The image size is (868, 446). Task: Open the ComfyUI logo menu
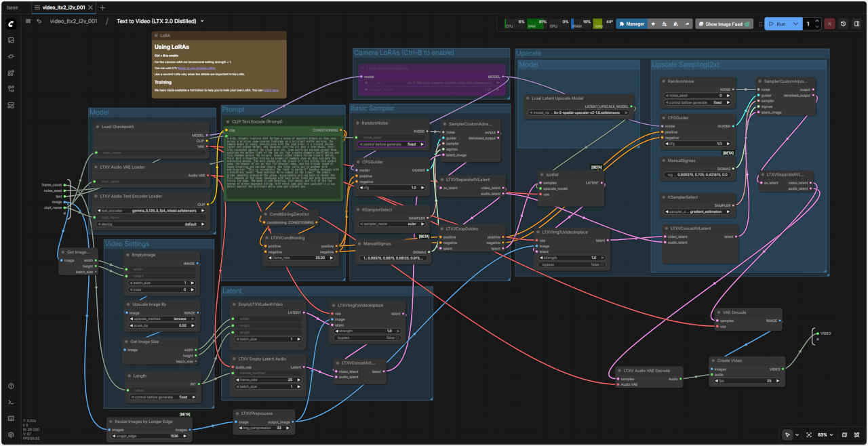coord(11,24)
